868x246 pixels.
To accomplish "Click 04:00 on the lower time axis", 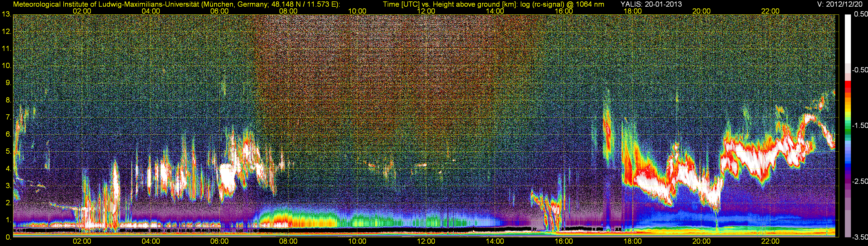I will coord(151,241).
